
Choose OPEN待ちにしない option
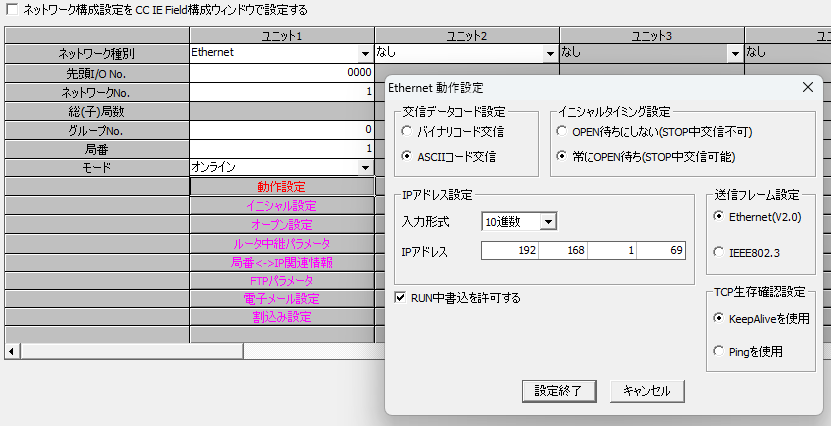(x=562, y=131)
